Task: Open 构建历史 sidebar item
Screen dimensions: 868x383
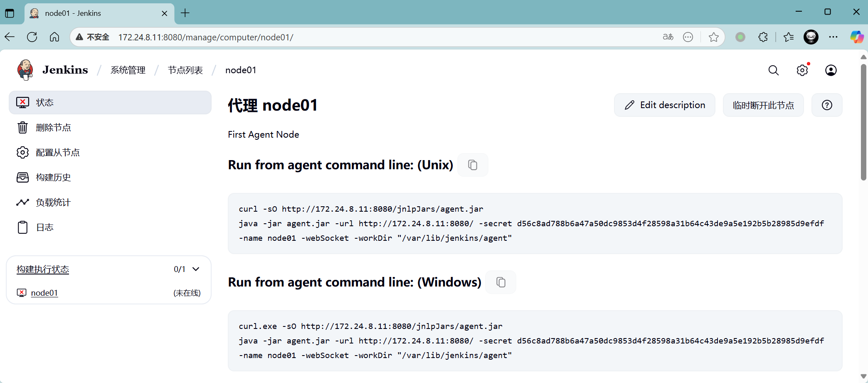Action: pos(53,178)
